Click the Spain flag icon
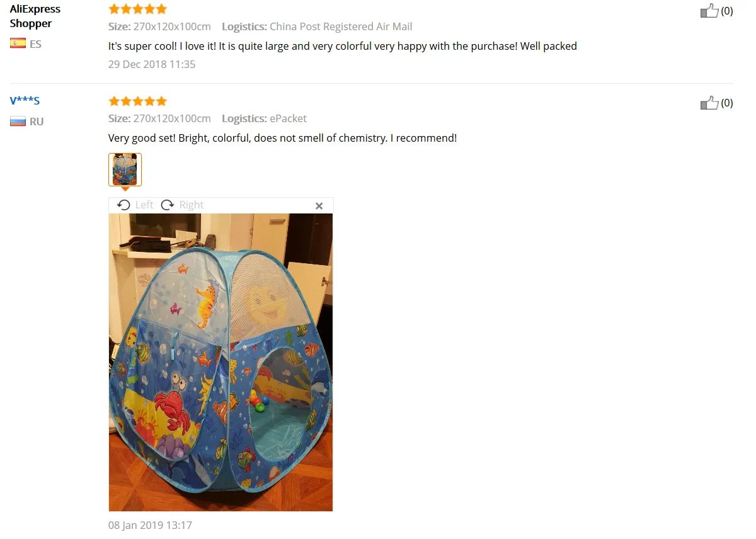Image resolution: width=756 pixels, height=539 pixels. pyautogui.click(x=18, y=43)
